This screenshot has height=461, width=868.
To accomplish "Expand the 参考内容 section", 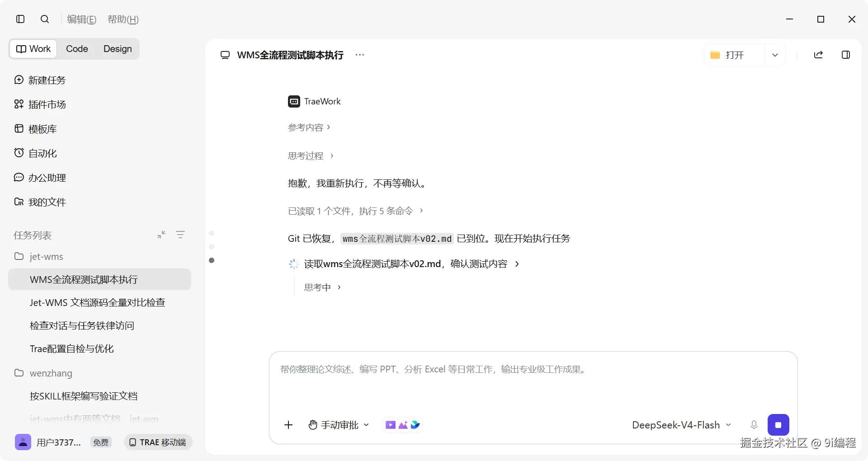I will pos(309,127).
